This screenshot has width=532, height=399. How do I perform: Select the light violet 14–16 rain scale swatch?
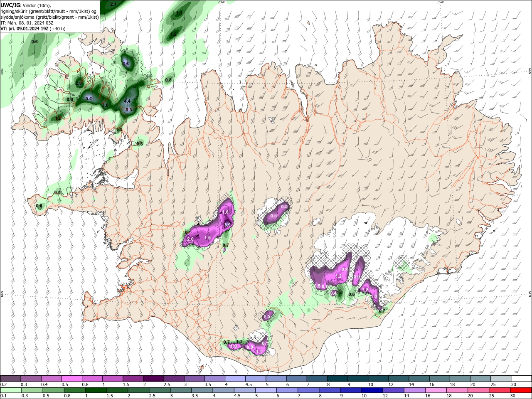414,390
